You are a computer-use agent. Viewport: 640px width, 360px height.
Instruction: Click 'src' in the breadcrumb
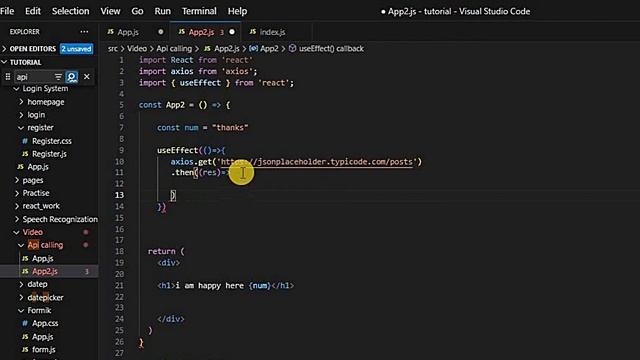click(x=113, y=49)
